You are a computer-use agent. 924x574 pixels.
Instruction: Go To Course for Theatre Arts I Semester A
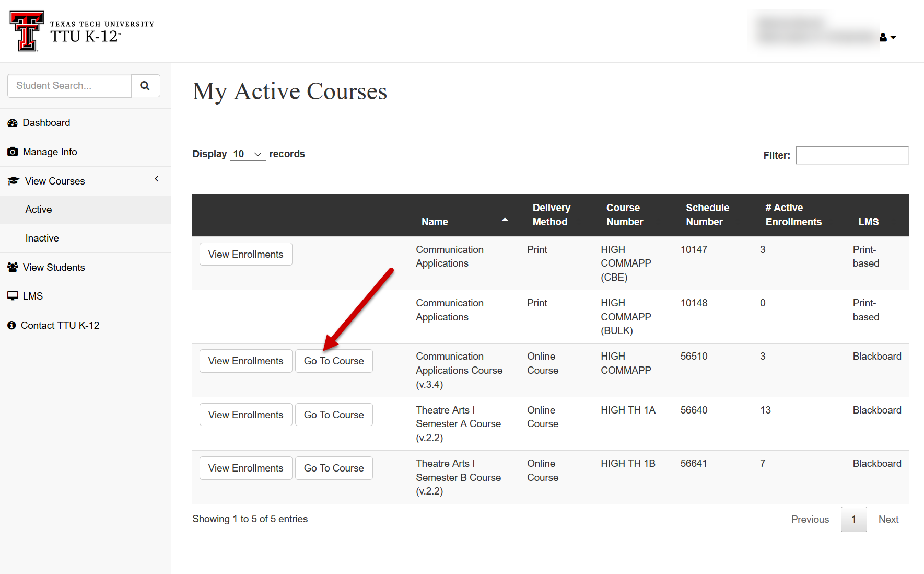334,415
